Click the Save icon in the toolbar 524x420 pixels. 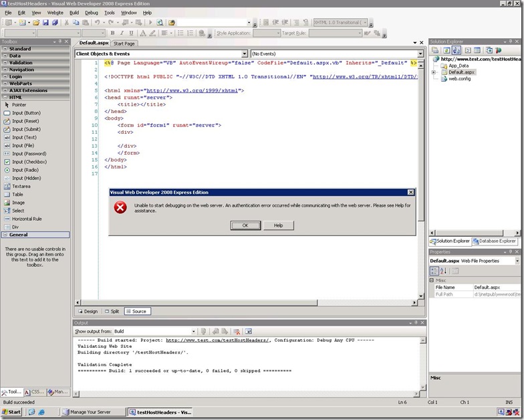45,23
